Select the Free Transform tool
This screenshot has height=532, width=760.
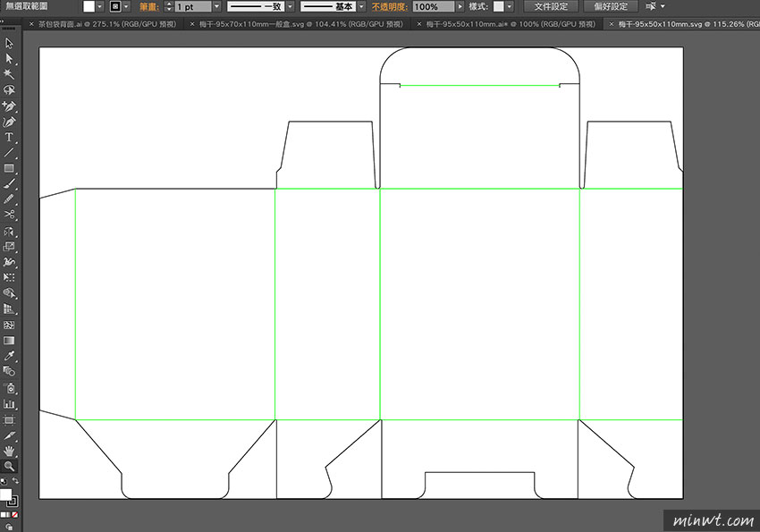tap(9, 278)
